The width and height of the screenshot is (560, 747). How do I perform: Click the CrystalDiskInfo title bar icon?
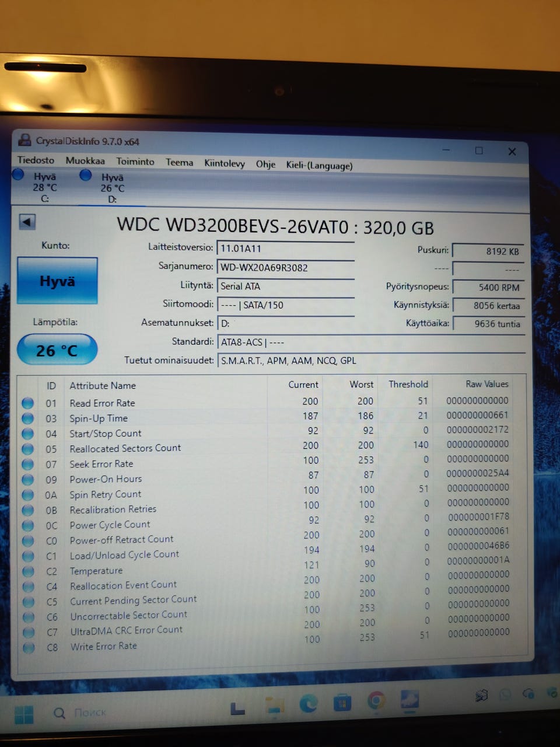coord(24,140)
